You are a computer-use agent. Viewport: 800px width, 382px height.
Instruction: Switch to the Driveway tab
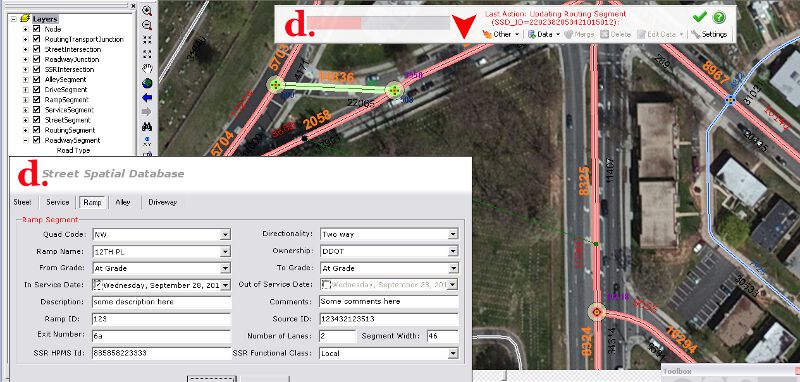click(162, 202)
